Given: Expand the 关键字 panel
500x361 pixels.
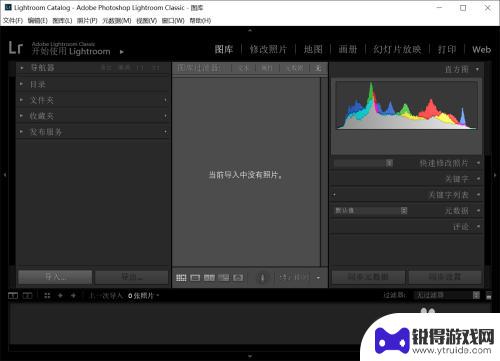Looking at the screenshot, I should coord(478,179).
